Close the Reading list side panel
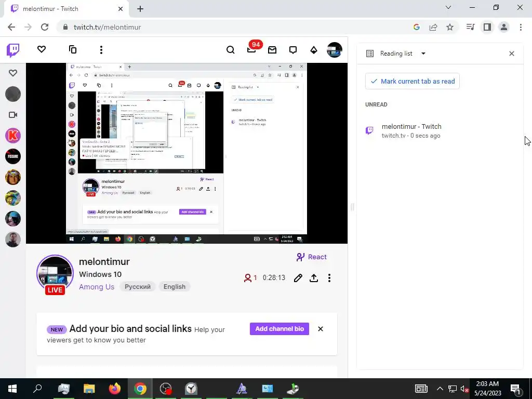The image size is (532, 399). [512, 54]
